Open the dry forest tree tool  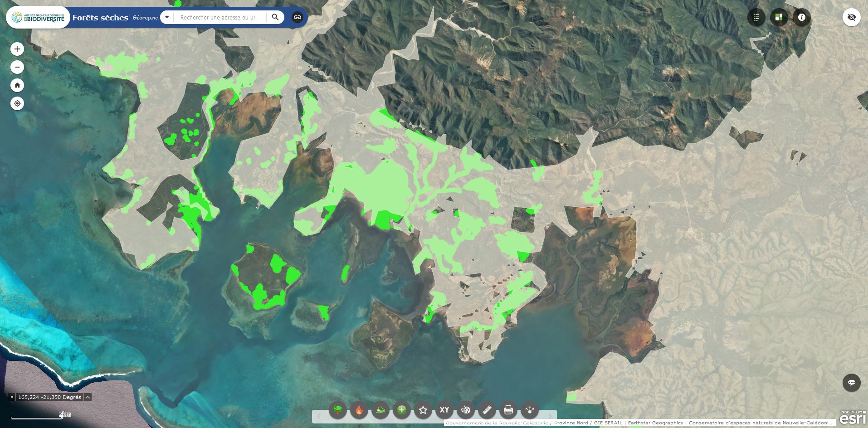(x=338, y=410)
